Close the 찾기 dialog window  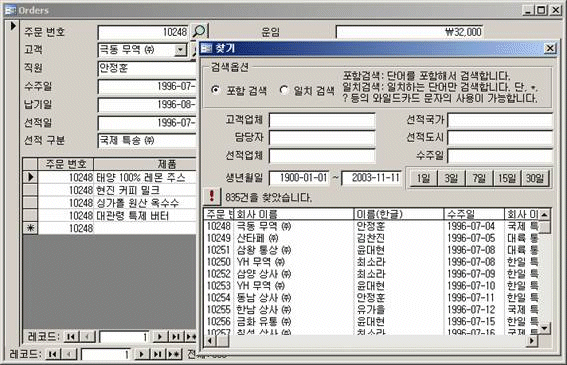coord(550,48)
